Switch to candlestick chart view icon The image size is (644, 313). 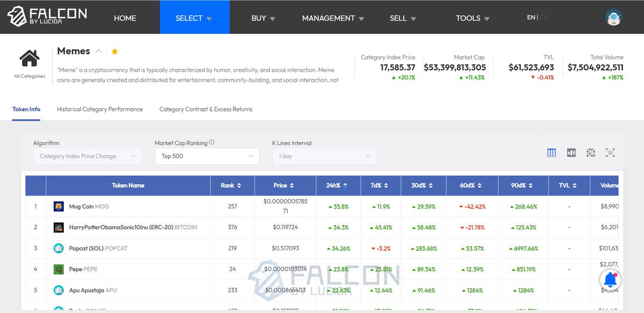(x=571, y=153)
